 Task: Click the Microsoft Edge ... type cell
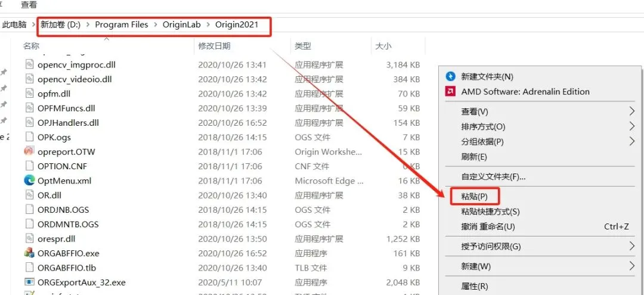[x=329, y=181]
